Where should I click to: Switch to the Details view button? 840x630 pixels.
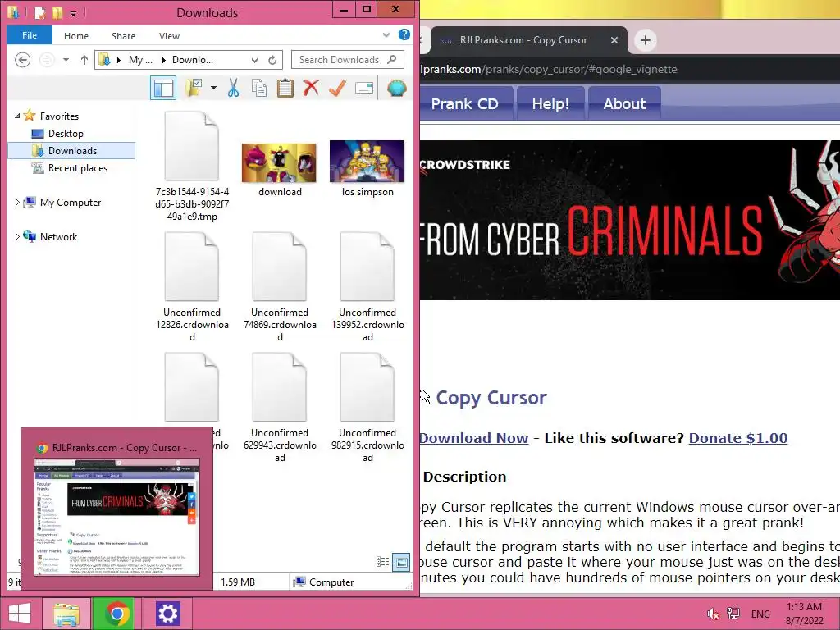click(x=382, y=561)
